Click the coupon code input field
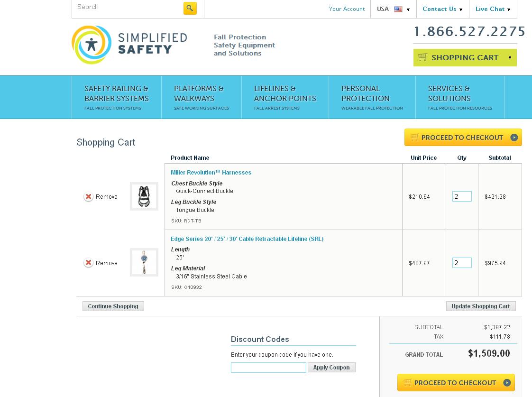The width and height of the screenshot is (532, 397). pyautogui.click(x=268, y=368)
